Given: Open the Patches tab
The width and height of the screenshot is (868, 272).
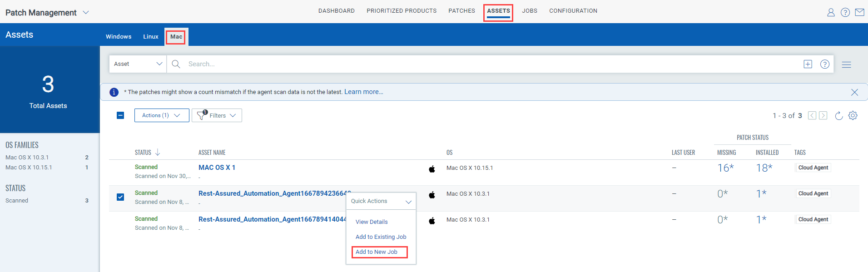Looking at the screenshot, I should tap(461, 10).
